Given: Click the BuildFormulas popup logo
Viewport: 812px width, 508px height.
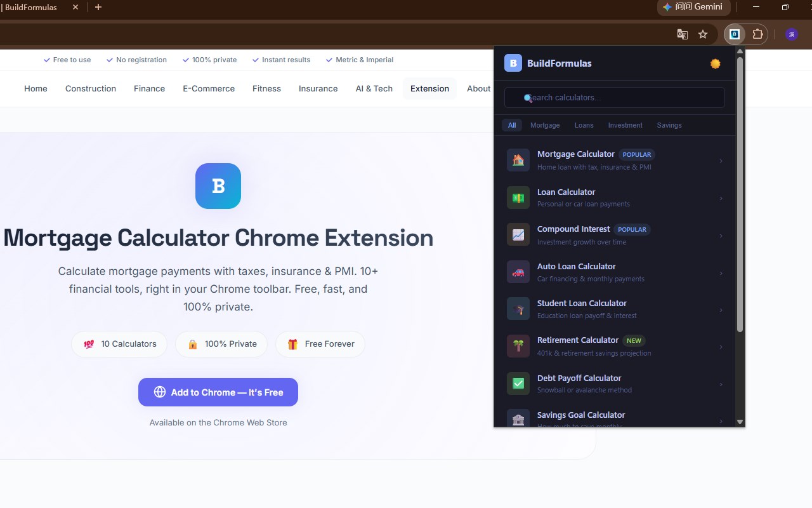Looking at the screenshot, I should (x=513, y=63).
